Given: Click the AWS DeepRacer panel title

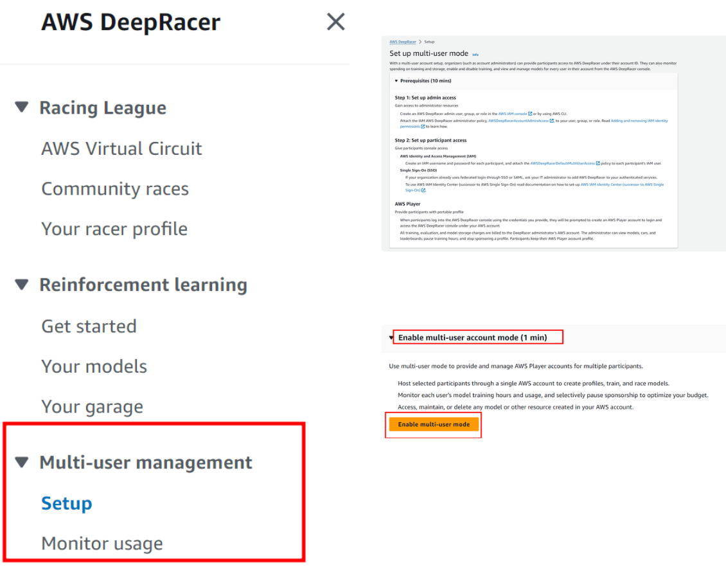Looking at the screenshot, I should (x=131, y=22).
